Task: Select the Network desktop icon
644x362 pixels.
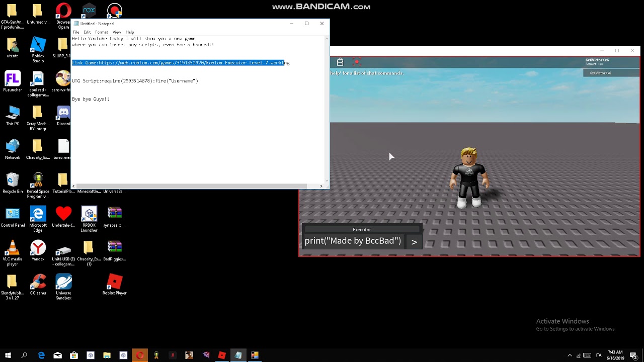Action: [12, 149]
